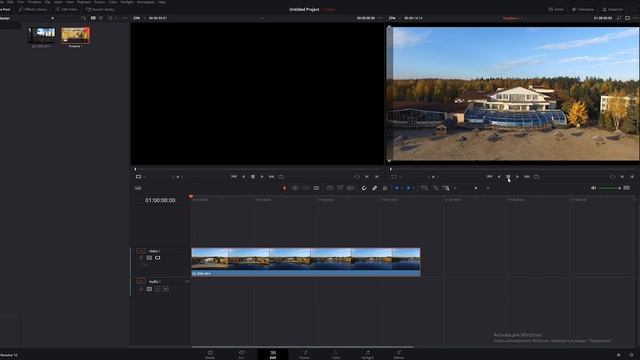Select the Timeline 1 thumbnail in media pool
Image resolution: width=640 pixels, height=360 pixels.
click(76, 36)
